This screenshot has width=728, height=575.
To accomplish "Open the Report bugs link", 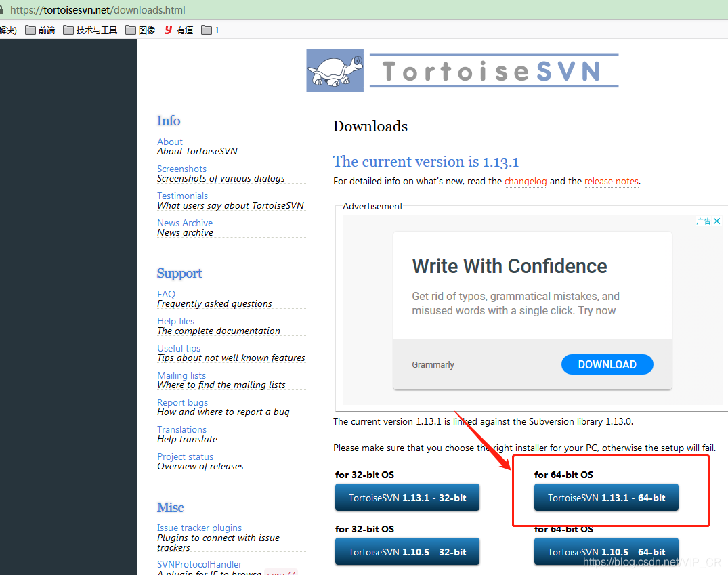I will [182, 402].
